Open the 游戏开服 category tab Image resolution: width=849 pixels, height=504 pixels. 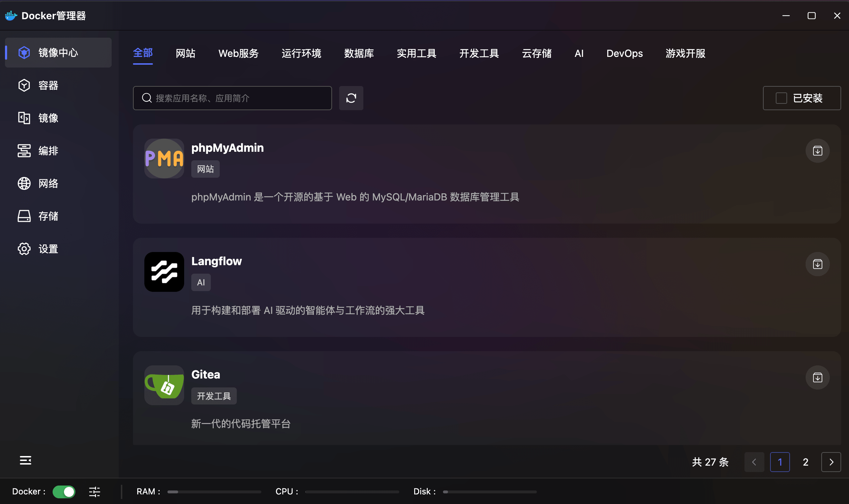tap(685, 53)
